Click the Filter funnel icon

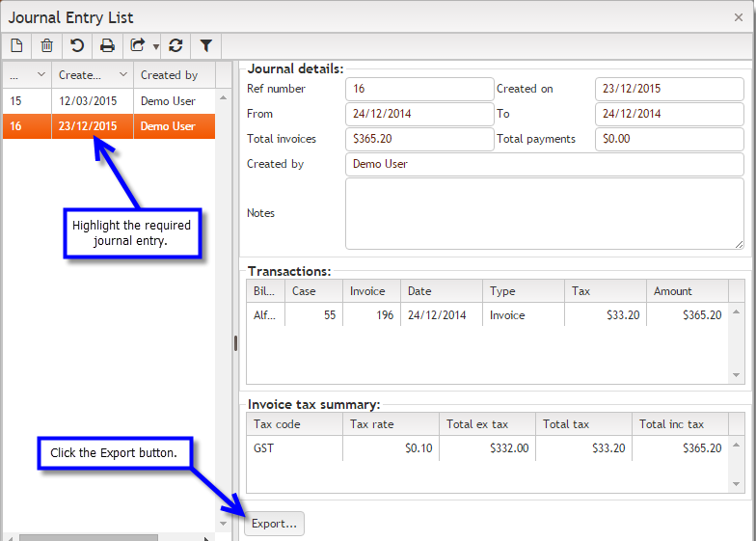(206, 45)
